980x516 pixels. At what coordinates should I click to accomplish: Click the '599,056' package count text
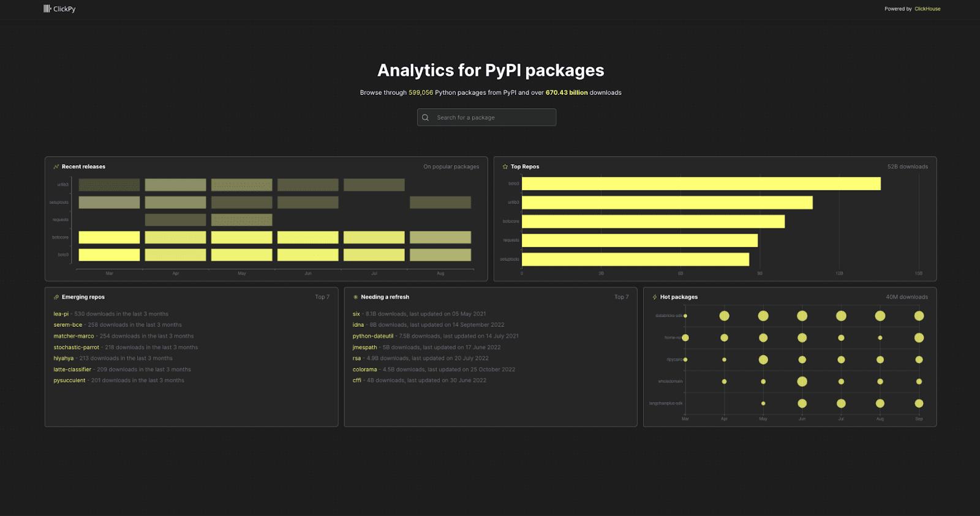click(x=421, y=92)
